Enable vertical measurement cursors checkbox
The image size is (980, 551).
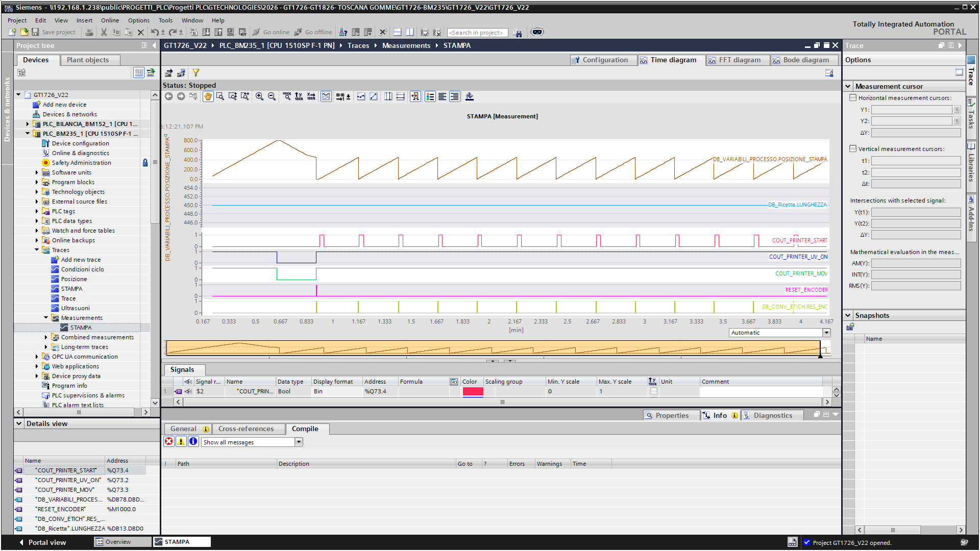(853, 148)
